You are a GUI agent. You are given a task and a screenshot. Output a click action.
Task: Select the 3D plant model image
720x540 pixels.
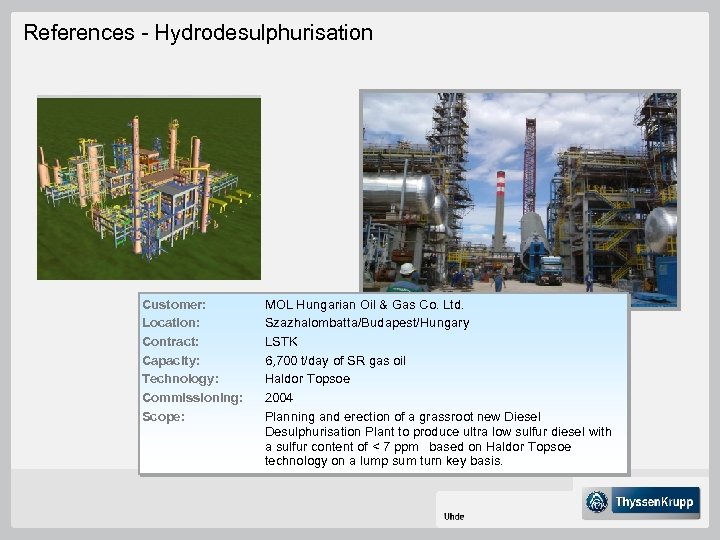point(149,188)
